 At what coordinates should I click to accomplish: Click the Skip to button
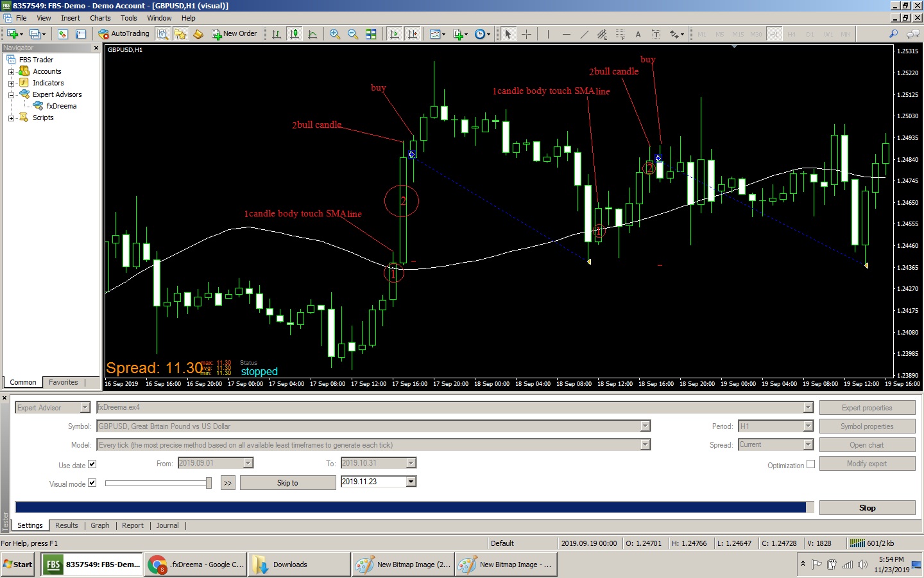click(287, 483)
